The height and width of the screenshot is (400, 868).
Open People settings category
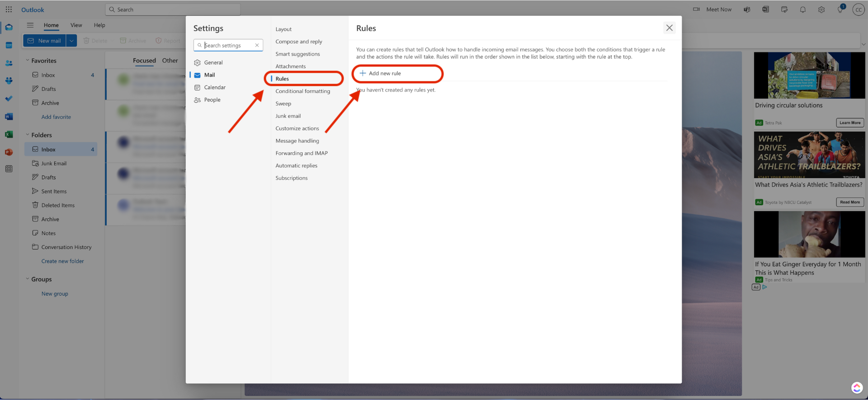[x=212, y=100]
